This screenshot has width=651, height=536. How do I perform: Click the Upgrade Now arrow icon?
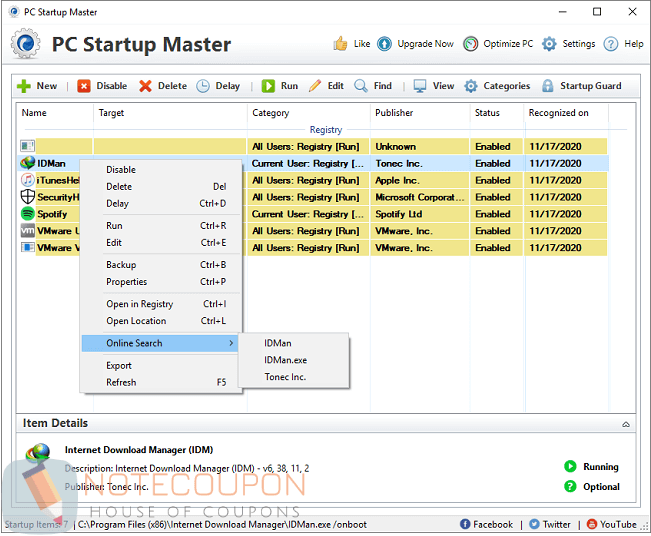tap(384, 44)
